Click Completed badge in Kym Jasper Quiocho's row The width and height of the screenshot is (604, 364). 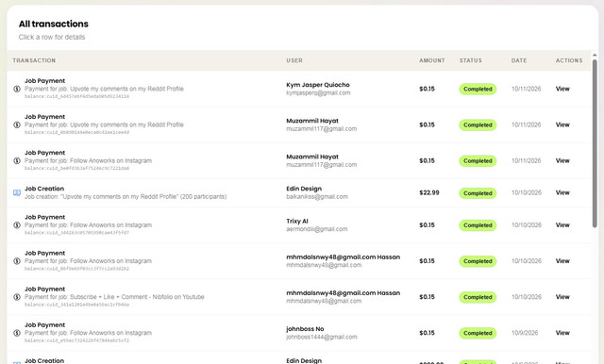[x=478, y=90]
